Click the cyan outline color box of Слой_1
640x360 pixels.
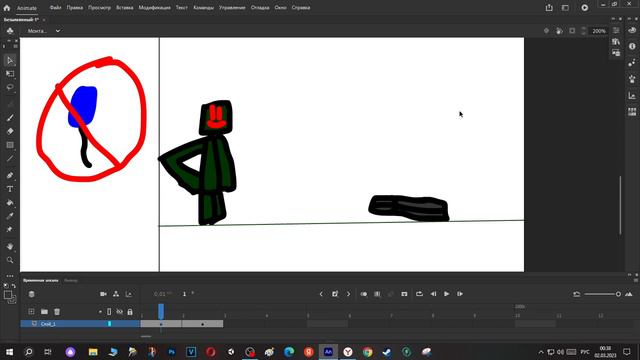109,324
